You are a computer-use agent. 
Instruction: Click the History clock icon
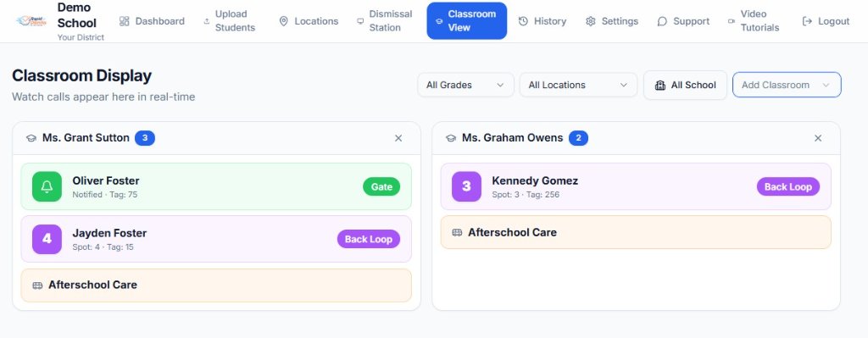click(x=523, y=21)
